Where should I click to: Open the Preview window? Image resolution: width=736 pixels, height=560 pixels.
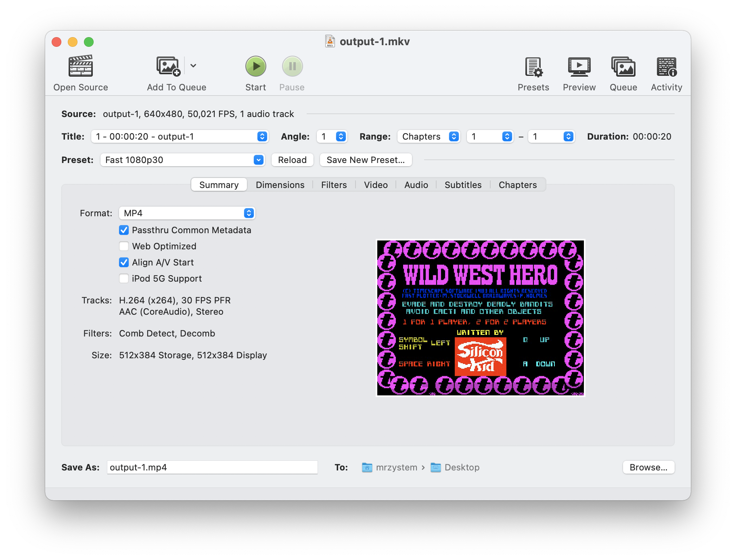(x=579, y=73)
